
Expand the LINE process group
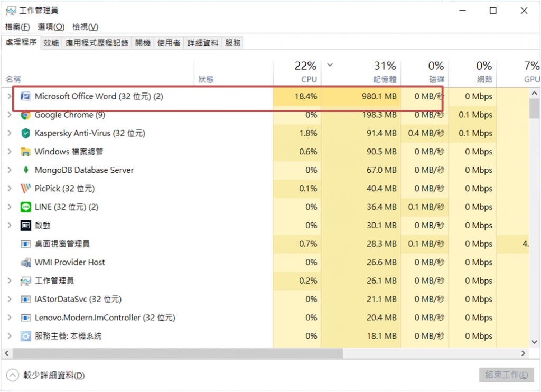10,207
